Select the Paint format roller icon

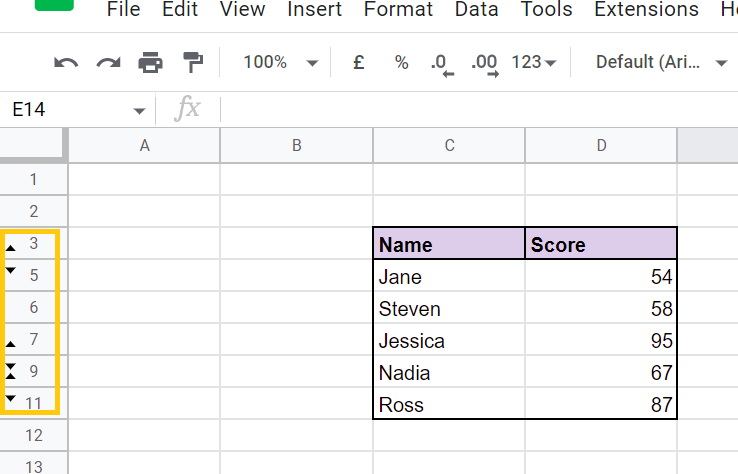(192, 63)
